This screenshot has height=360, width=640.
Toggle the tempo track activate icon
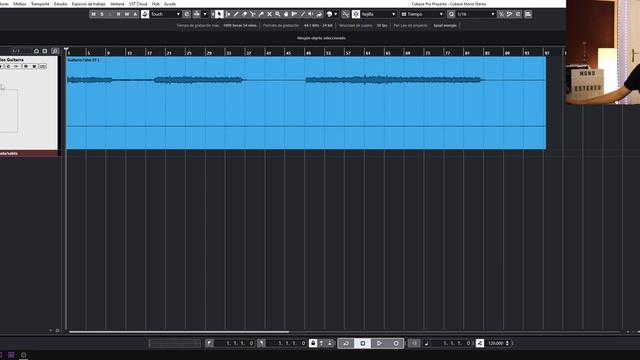coord(480,343)
